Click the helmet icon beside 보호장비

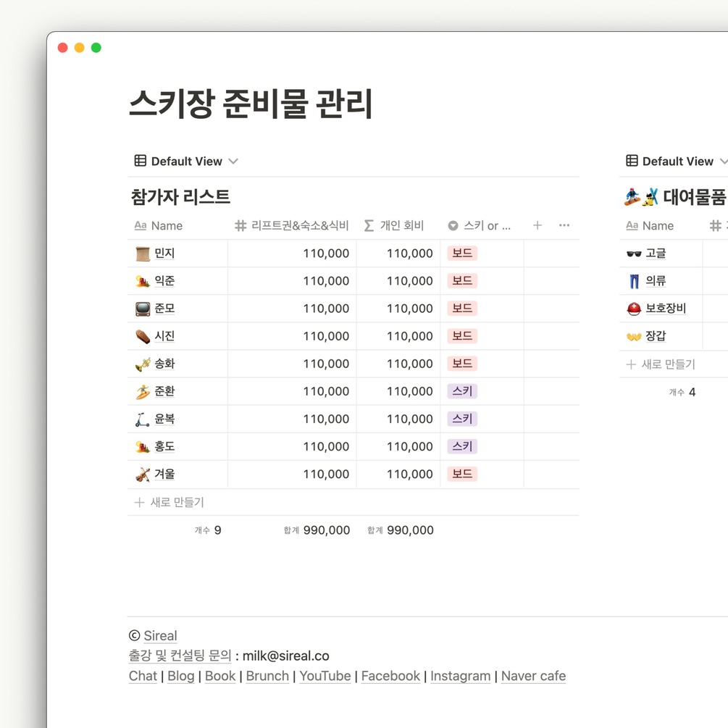tap(634, 309)
